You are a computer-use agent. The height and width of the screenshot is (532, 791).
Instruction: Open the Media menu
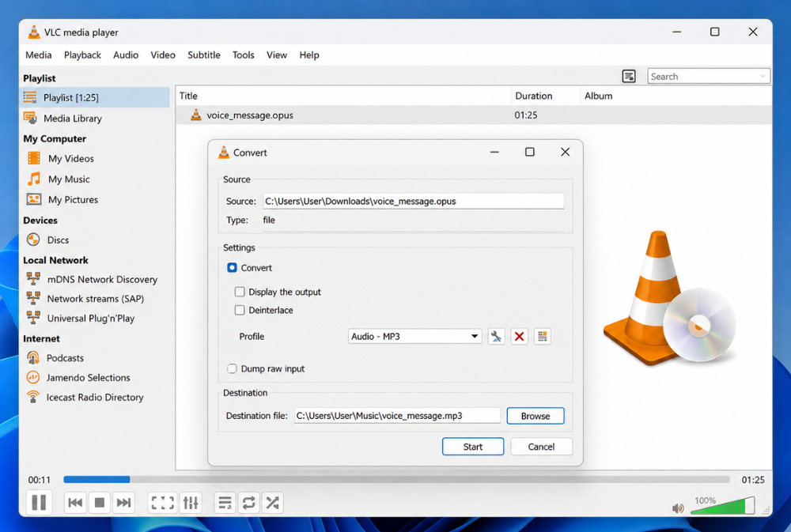[x=38, y=55]
